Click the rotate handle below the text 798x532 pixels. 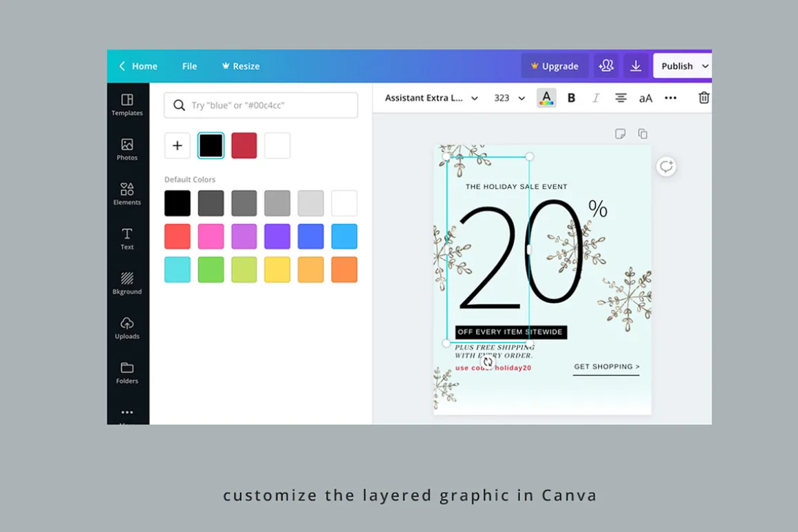click(x=488, y=362)
